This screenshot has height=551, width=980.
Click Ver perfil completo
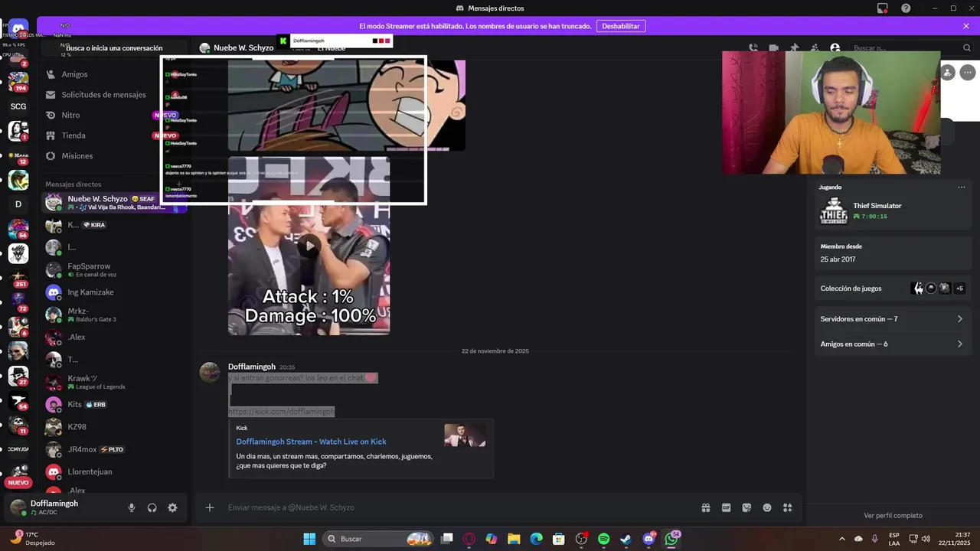pos(893,516)
